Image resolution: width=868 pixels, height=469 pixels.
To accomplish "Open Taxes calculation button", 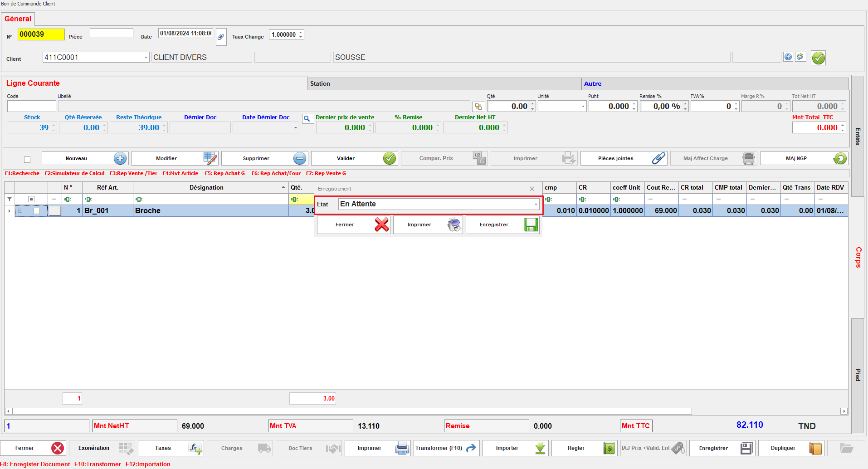I will click(x=171, y=448).
